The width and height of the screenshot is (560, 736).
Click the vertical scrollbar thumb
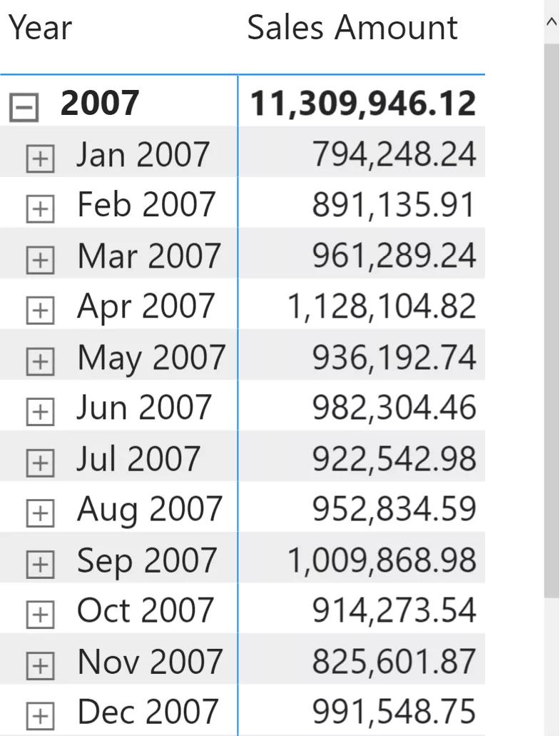pos(552,321)
